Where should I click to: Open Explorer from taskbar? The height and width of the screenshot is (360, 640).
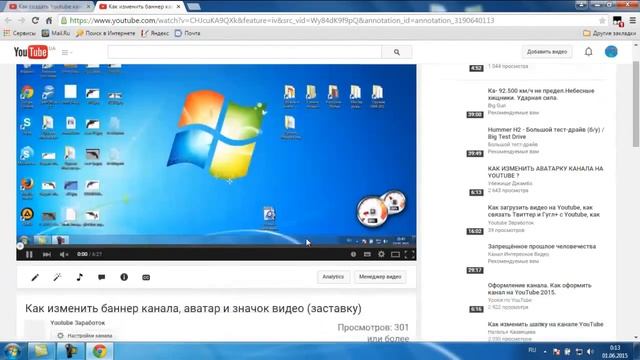coord(41,351)
